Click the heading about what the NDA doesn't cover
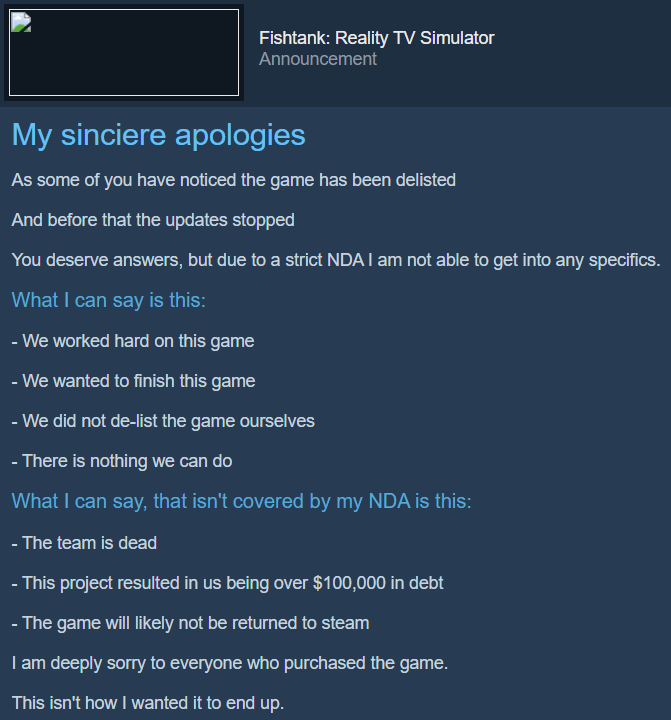This screenshot has height=720, width=671. coord(242,501)
